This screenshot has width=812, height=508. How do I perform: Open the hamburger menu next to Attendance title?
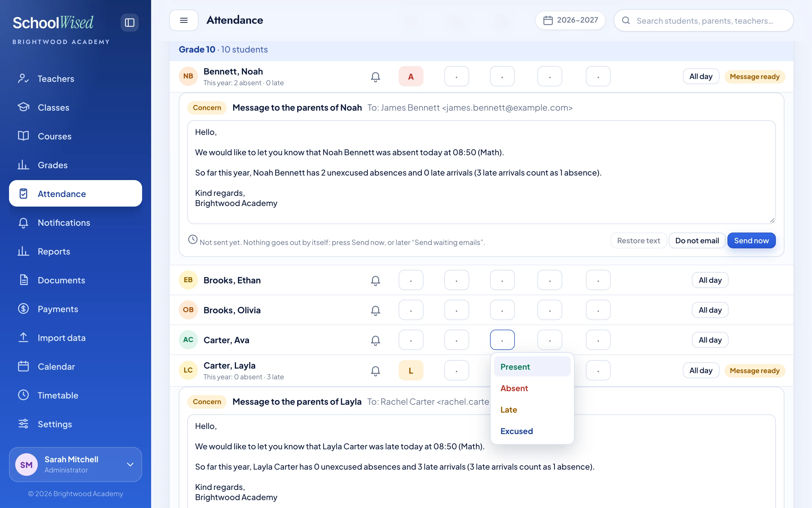[x=184, y=20]
